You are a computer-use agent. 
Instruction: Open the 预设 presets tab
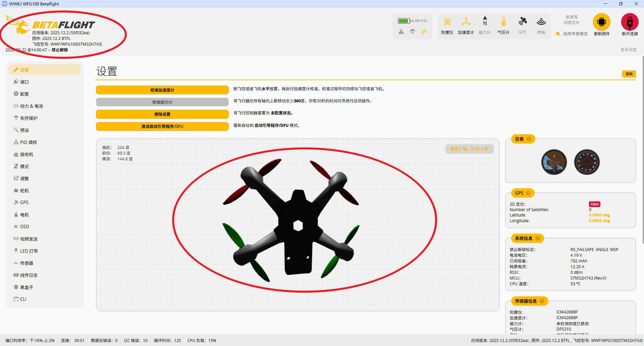45,130
